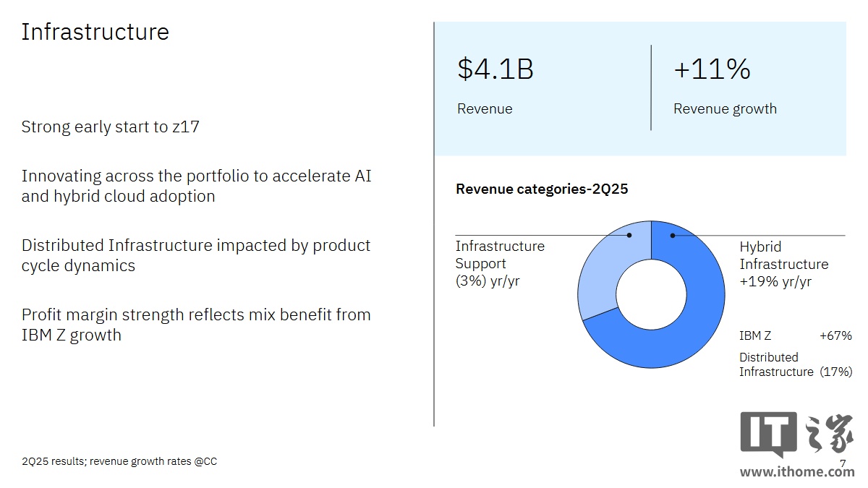Click the Revenue growth caption under +11%
The height and width of the screenshot is (488, 868).
tap(725, 109)
